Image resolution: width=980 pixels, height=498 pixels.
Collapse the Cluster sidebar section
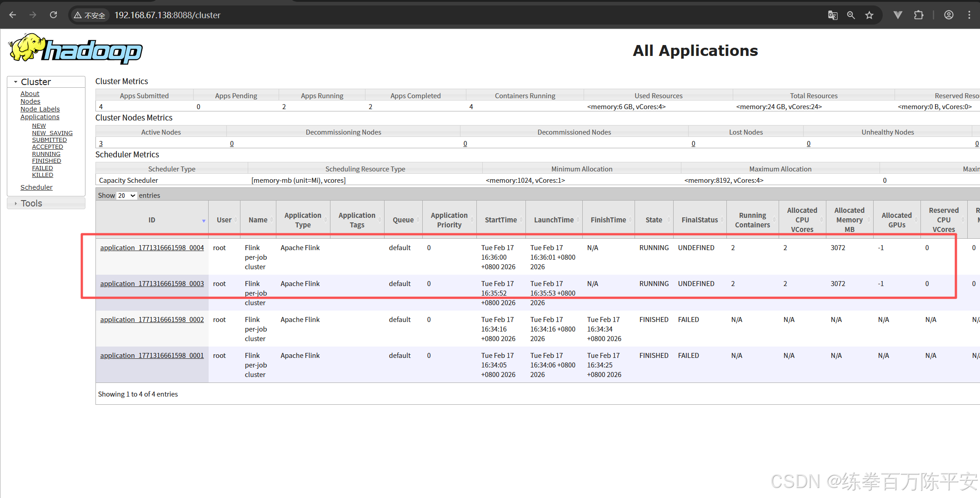click(46, 82)
